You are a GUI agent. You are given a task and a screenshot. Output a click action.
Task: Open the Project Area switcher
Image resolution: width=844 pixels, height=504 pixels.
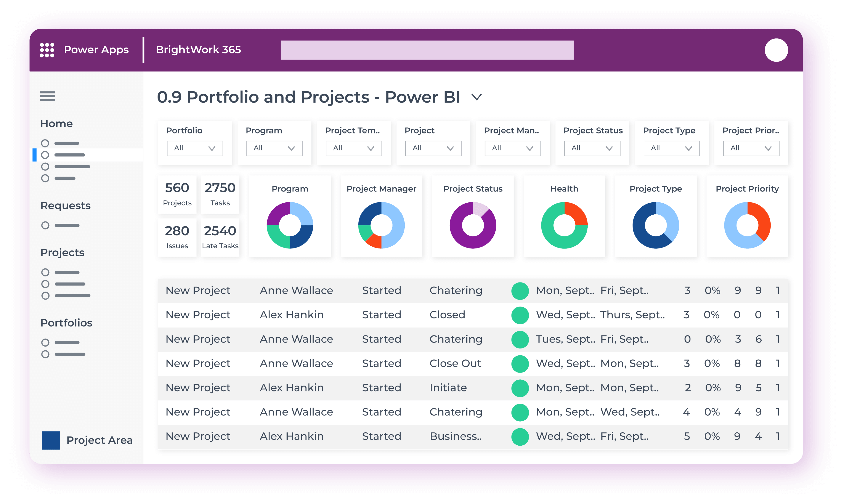(87, 440)
